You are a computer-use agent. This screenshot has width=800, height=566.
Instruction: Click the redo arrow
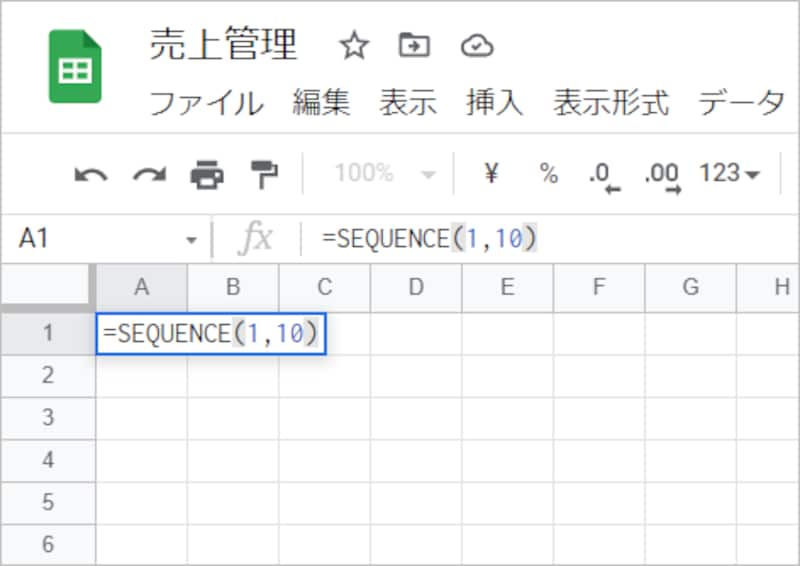(149, 175)
